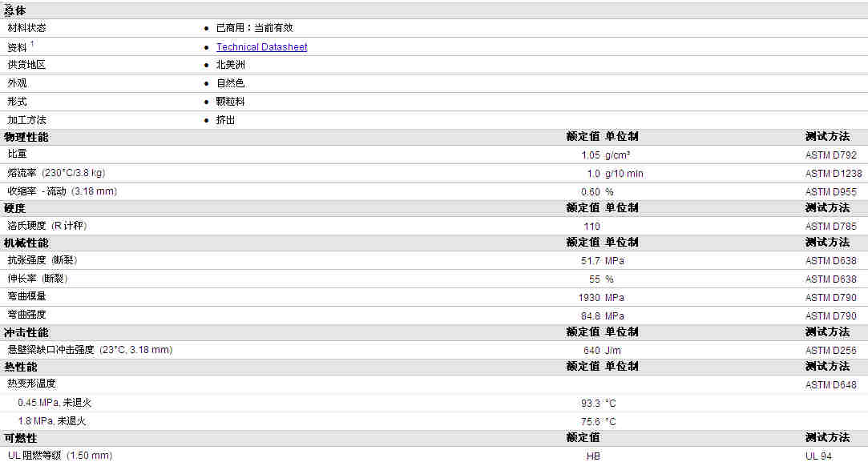
Task: Click the 'ASTM D955' test method
Action: click(x=831, y=192)
